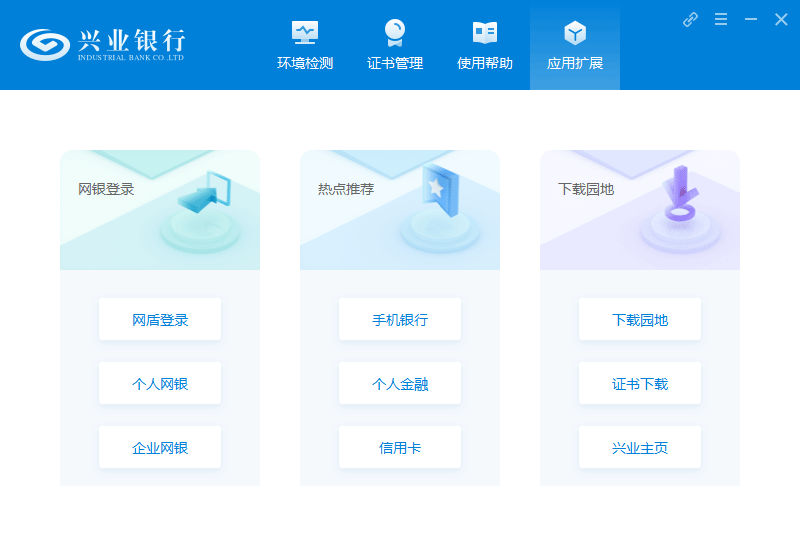Close the bank assistant window

coord(781,19)
